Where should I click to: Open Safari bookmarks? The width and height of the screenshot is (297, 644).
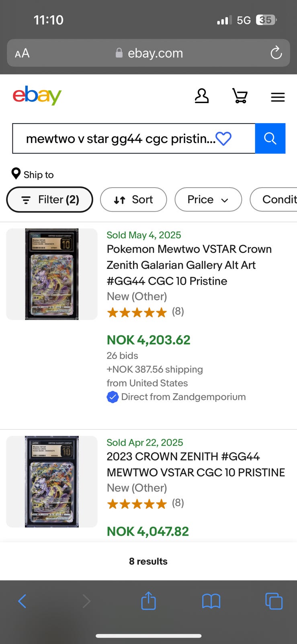211,601
